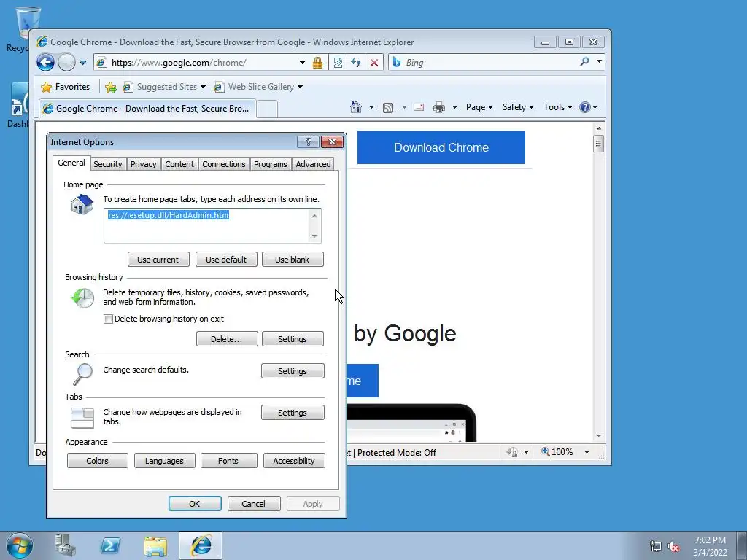
Task: Click the red Stop loading icon
Action: [374, 63]
